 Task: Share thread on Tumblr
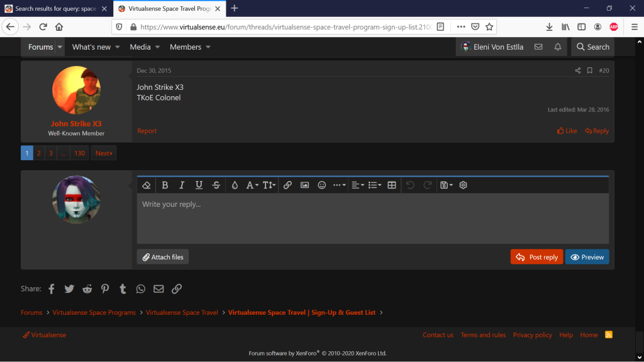click(x=123, y=289)
